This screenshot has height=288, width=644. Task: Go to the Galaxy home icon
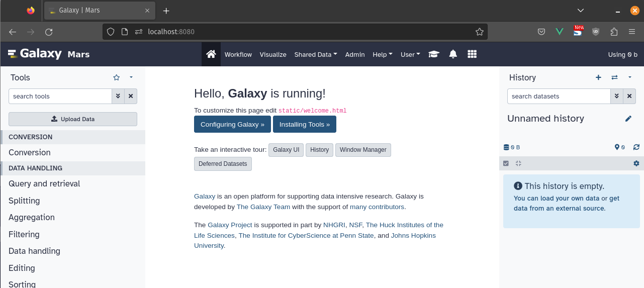pyautogui.click(x=211, y=54)
